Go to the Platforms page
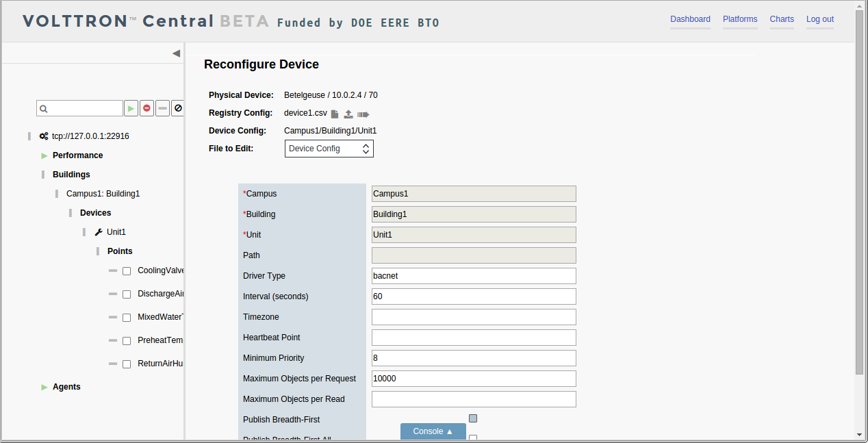 tap(740, 19)
